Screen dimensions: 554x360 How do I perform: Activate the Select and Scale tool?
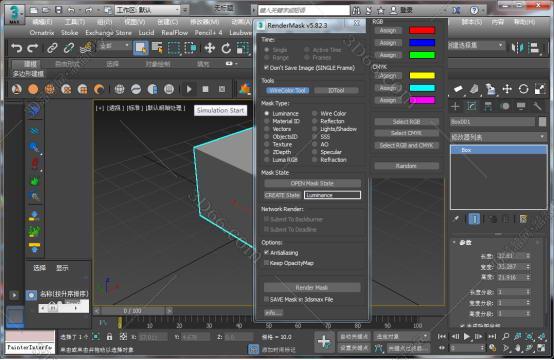click(243, 48)
